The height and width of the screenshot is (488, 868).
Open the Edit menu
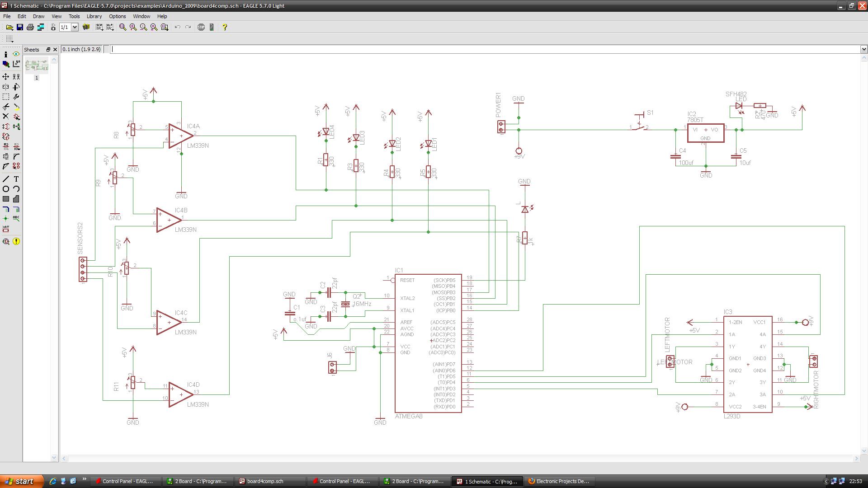point(22,16)
